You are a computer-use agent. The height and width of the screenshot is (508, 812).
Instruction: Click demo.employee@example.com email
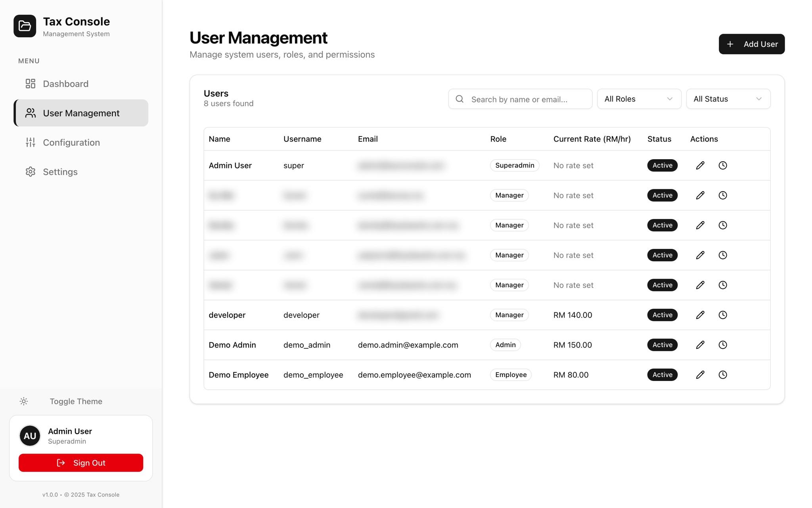point(414,375)
